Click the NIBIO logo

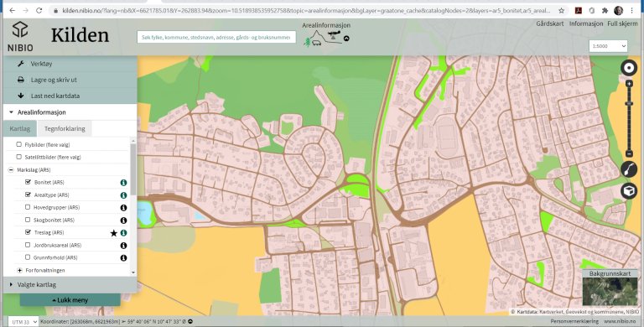point(20,37)
